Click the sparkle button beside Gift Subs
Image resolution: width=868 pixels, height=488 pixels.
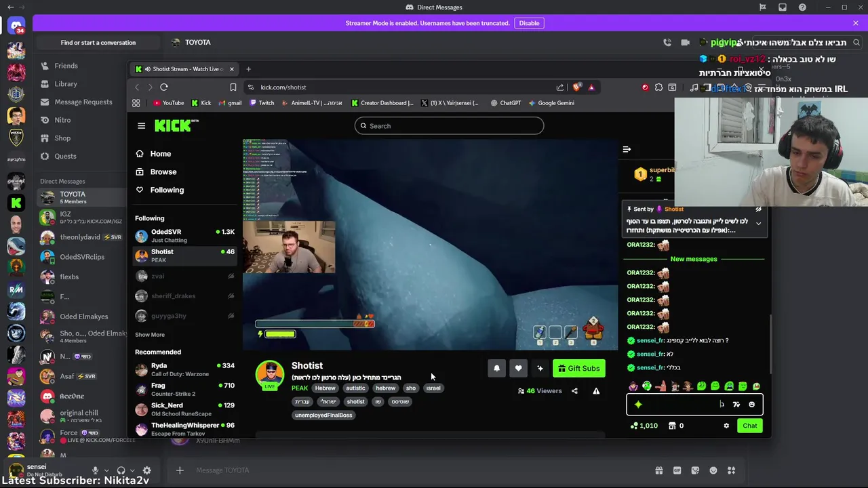[x=540, y=368]
